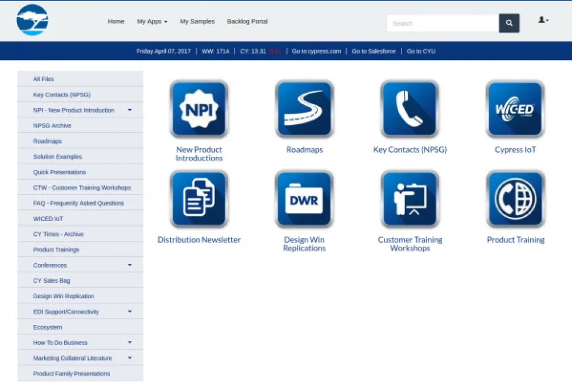
Task: Open the Customer Training Workshops presenter icon
Action: [410, 199]
